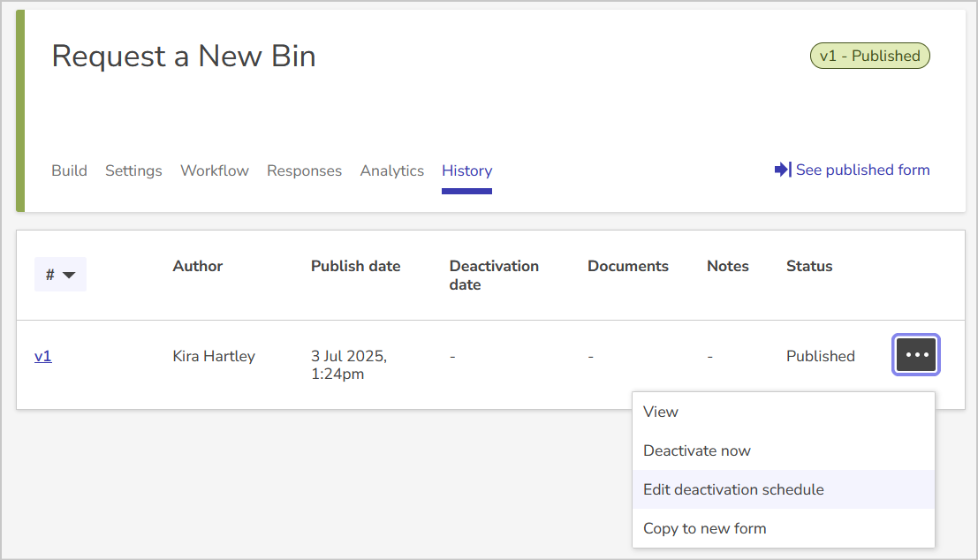
Task: Click the arrow icon beside See published form
Action: tap(783, 170)
